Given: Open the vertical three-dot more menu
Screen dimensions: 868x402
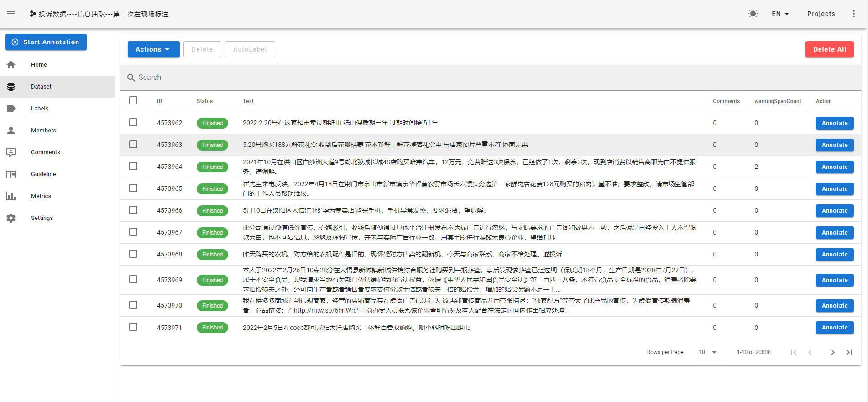Looking at the screenshot, I should click(854, 14).
